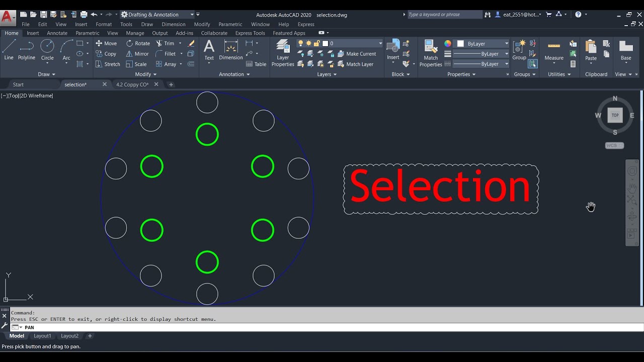
Task: Click the Insert block icon
Action: point(393,50)
